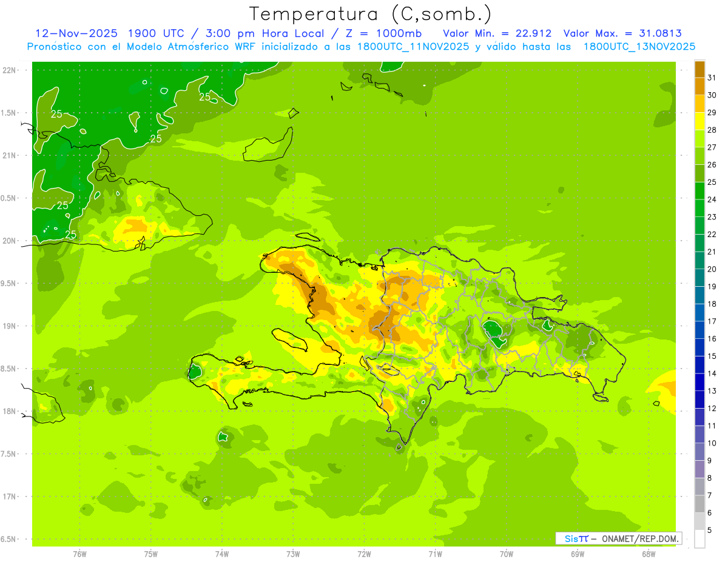Image resolution: width=728 pixels, height=562 pixels.
Task: Select the yellow swatch between 28 and 29
Action: point(699,121)
